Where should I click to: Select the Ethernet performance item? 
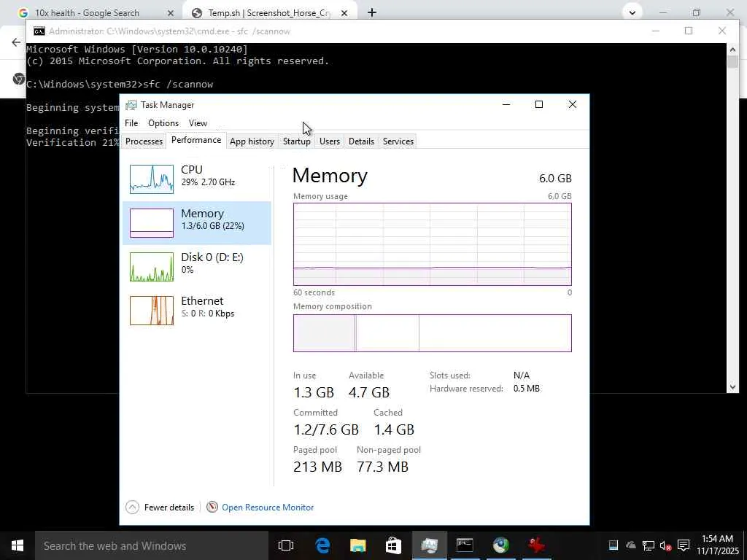click(197, 311)
